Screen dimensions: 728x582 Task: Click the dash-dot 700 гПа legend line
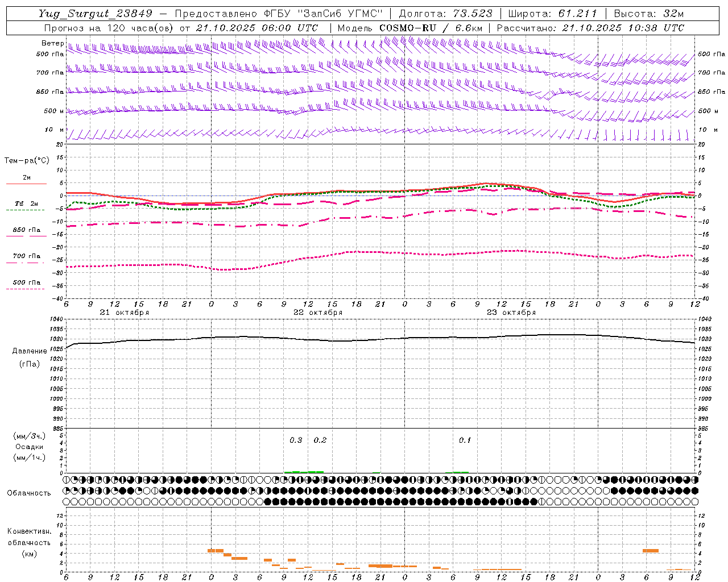[x=26, y=263]
